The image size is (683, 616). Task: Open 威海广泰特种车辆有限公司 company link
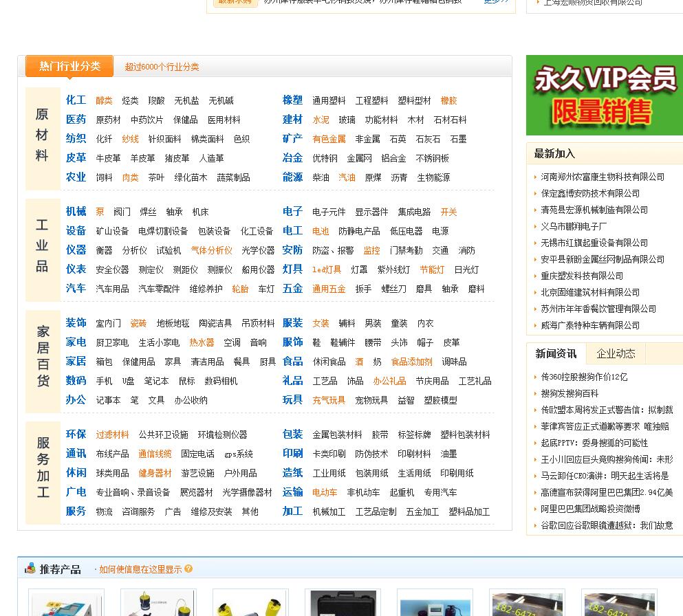[x=590, y=326]
